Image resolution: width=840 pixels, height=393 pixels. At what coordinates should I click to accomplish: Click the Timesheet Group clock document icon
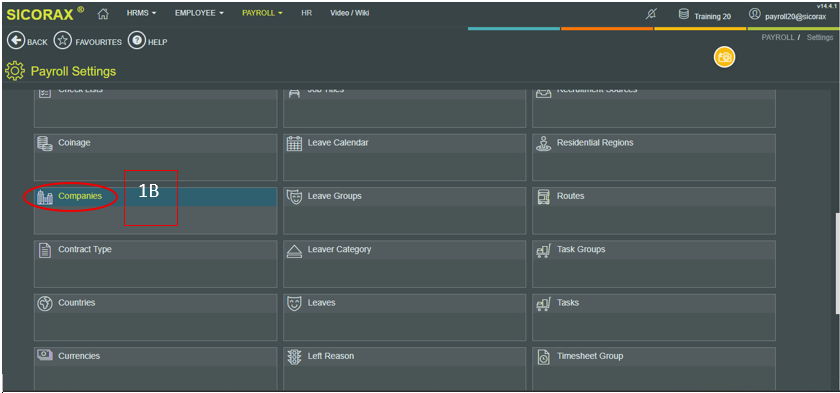(544, 357)
